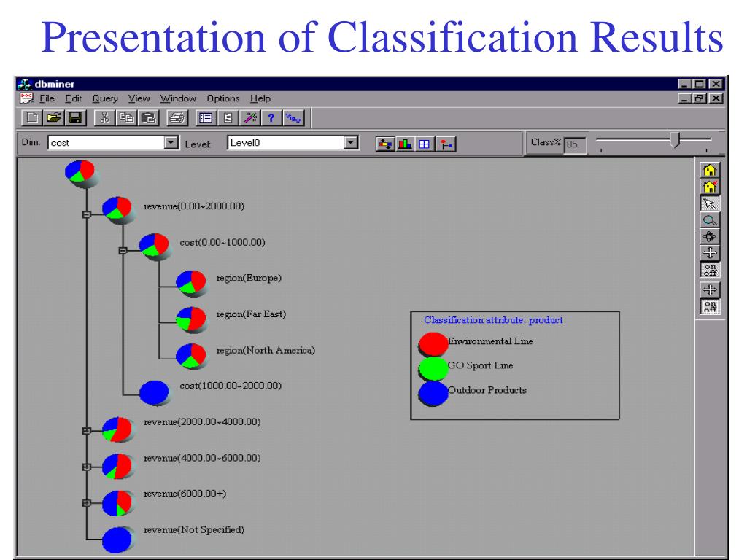Click the document icon left of File menu

(x=26, y=98)
